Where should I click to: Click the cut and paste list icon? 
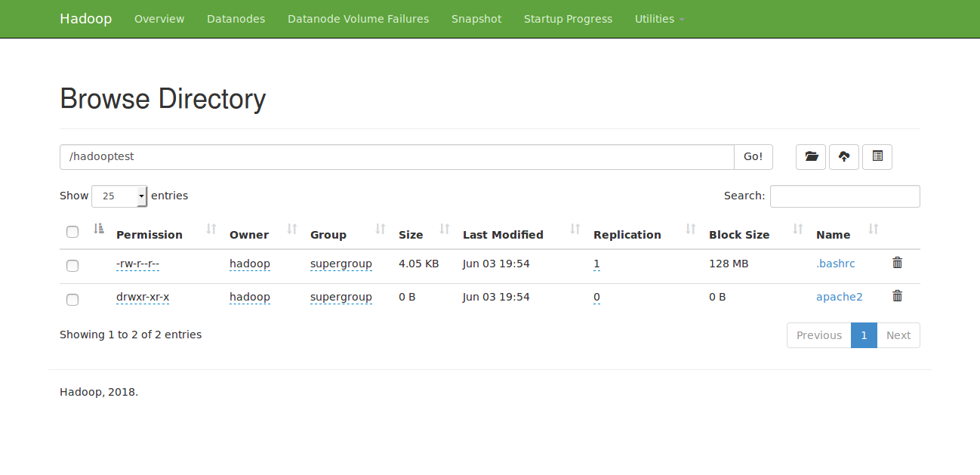[x=877, y=157]
